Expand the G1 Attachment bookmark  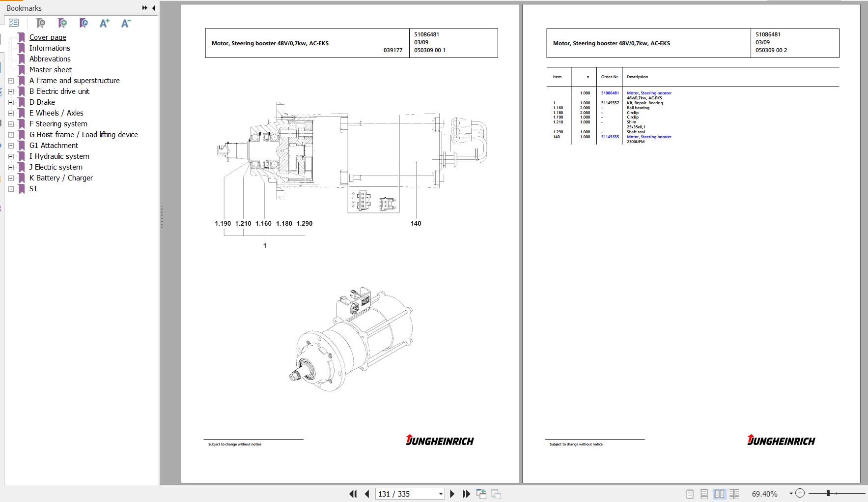point(11,146)
